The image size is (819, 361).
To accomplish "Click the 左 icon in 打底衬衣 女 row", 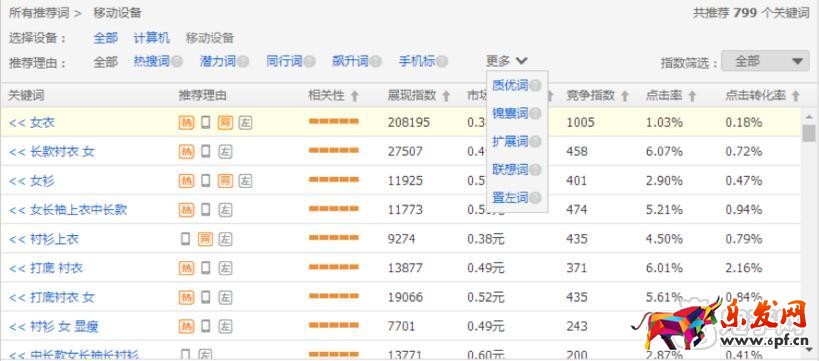I will coord(225,297).
